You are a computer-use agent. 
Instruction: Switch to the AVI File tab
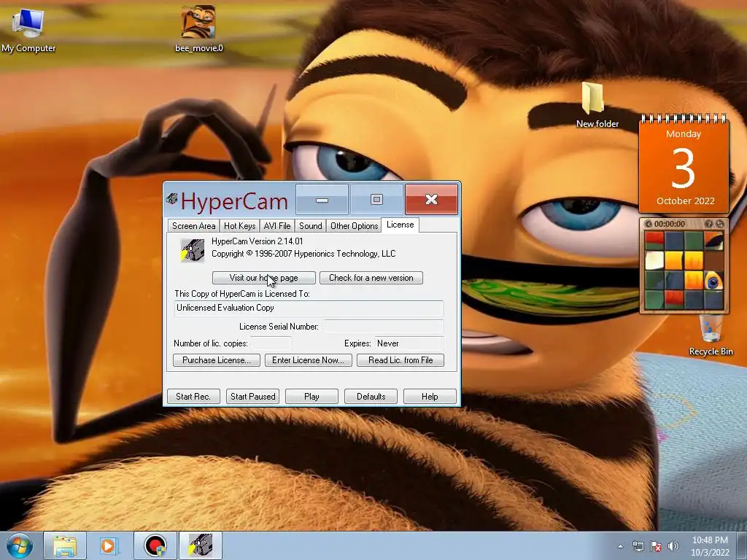(x=277, y=226)
